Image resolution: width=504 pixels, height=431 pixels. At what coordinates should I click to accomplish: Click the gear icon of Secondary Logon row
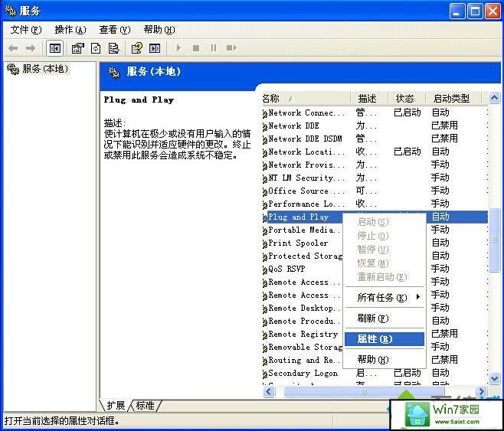(x=265, y=374)
